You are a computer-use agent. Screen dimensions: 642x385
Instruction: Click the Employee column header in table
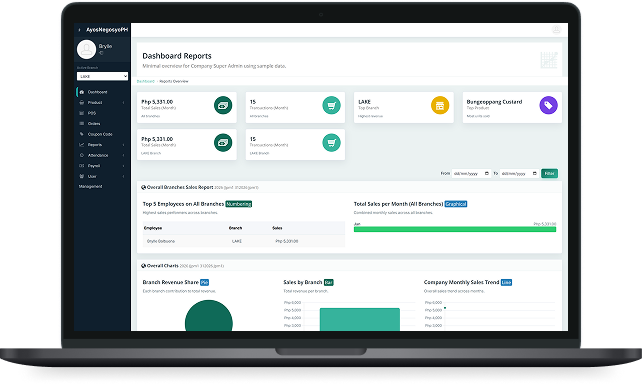click(153, 228)
